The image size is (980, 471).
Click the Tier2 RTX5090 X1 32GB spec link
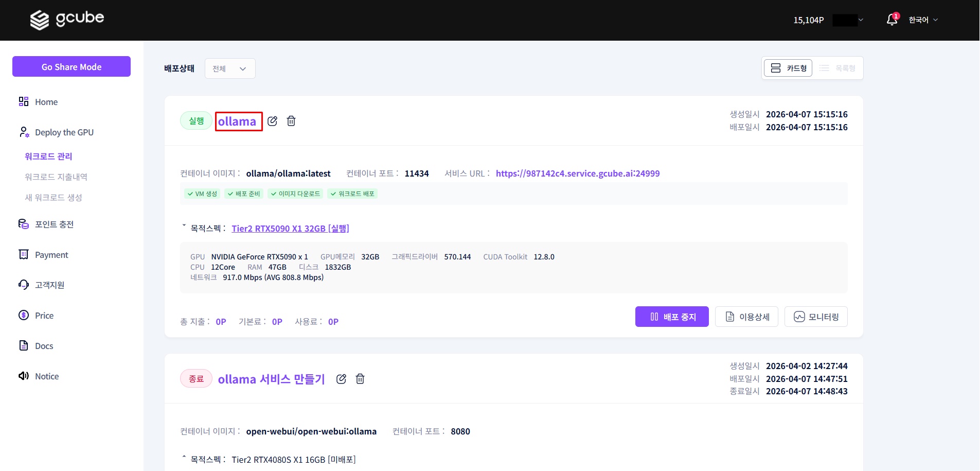point(290,229)
